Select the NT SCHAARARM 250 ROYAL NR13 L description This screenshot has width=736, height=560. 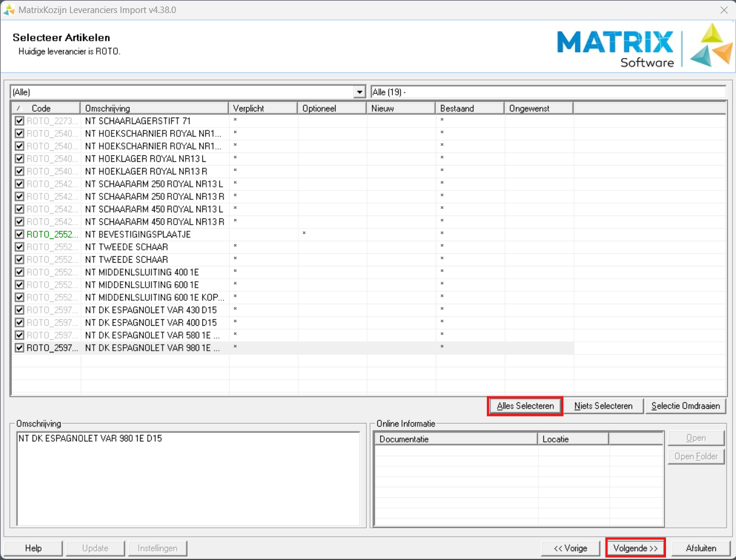click(155, 184)
